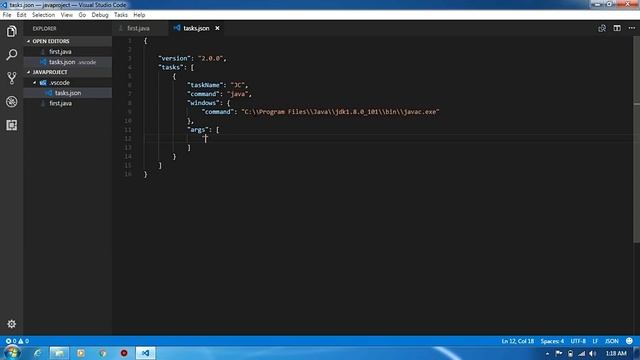Open the Debug menu
Screen dimensions: 640x360
click(x=100, y=15)
